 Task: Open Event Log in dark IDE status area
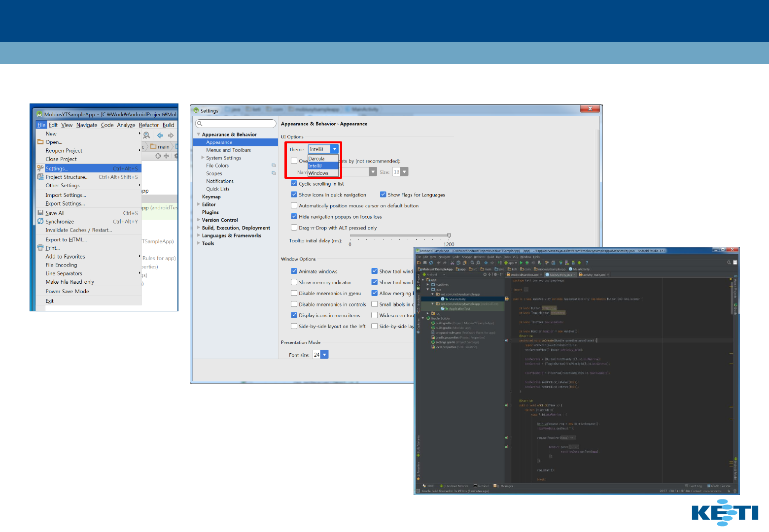[694, 486]
